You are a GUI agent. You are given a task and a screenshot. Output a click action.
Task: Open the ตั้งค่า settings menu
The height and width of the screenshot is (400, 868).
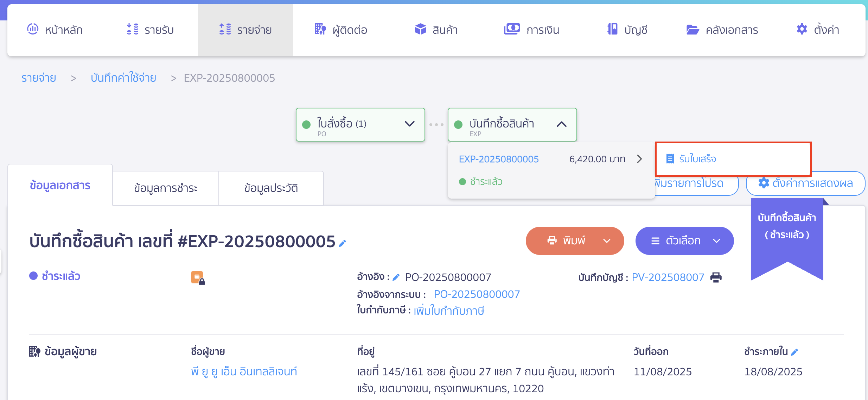818,30
